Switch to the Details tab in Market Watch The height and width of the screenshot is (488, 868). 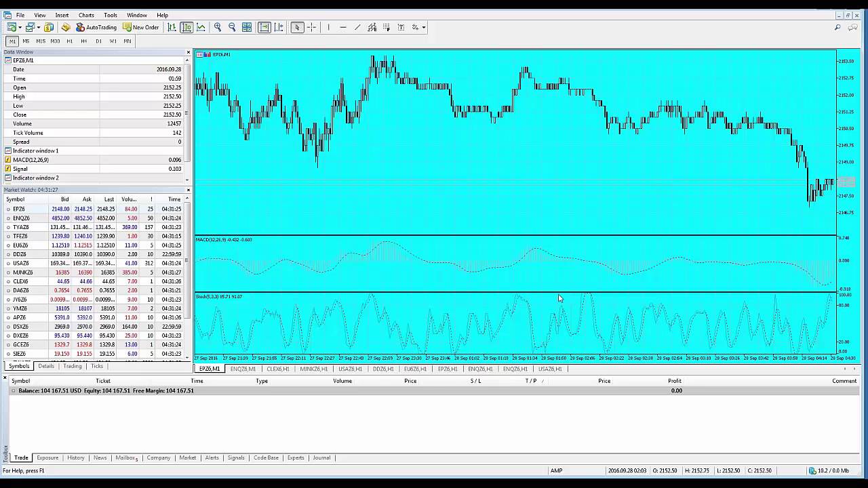(46, 366)
